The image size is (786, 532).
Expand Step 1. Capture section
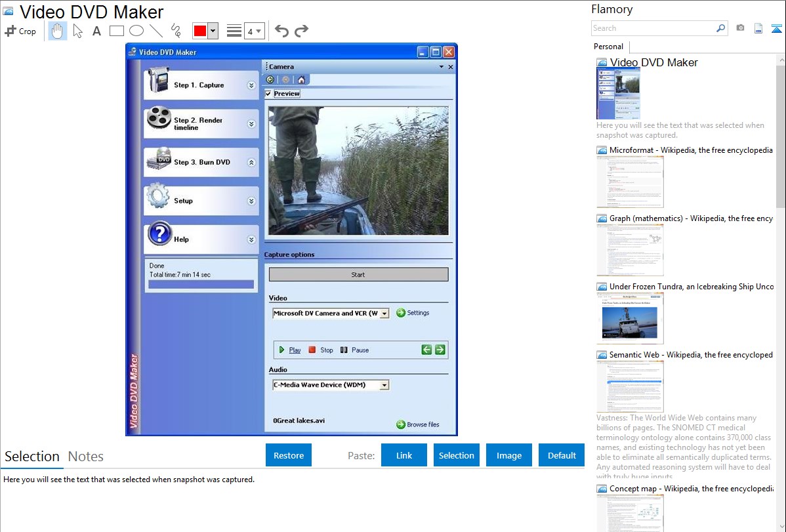click(x=251, y=85)
